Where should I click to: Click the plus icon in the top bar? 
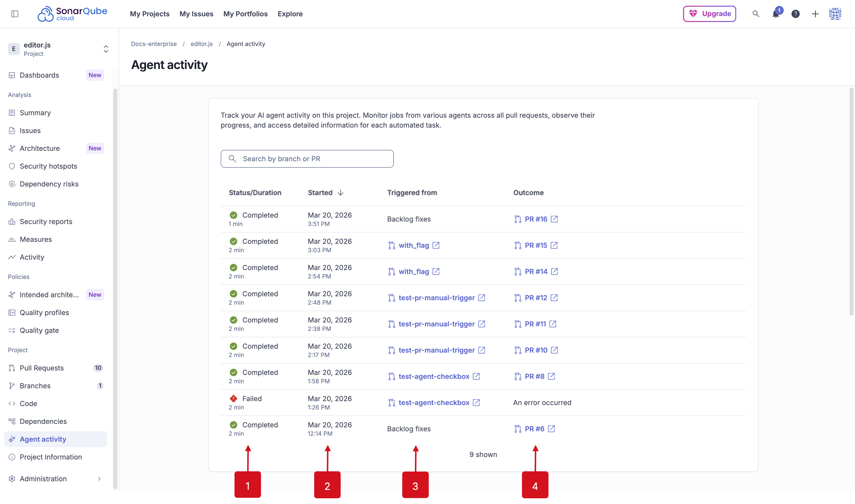click(815, 14)
